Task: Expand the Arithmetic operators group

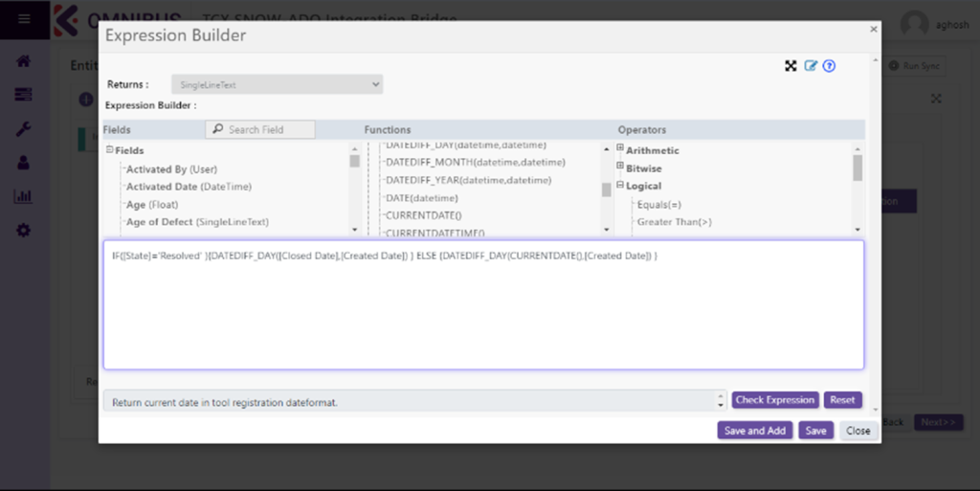Action: click(620, 149)
